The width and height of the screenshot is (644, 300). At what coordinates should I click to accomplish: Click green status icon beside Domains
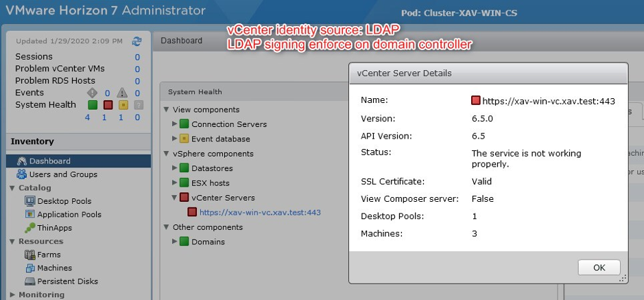click(184, 242)
